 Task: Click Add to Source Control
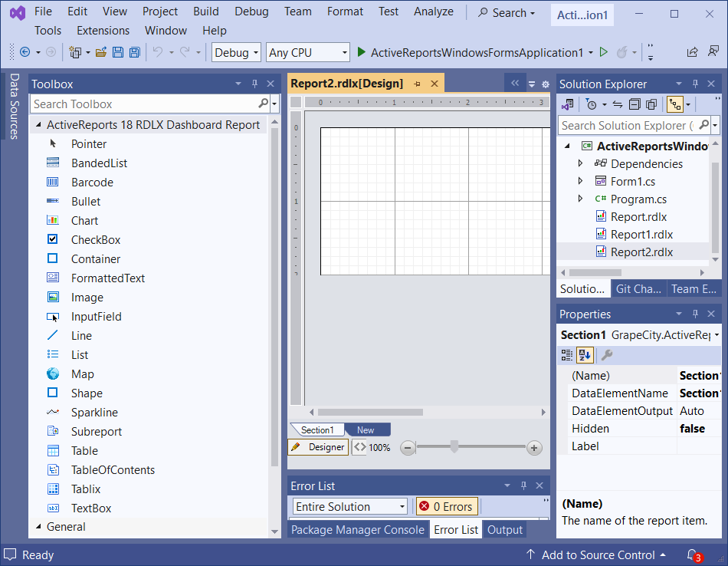coord(598,554)
